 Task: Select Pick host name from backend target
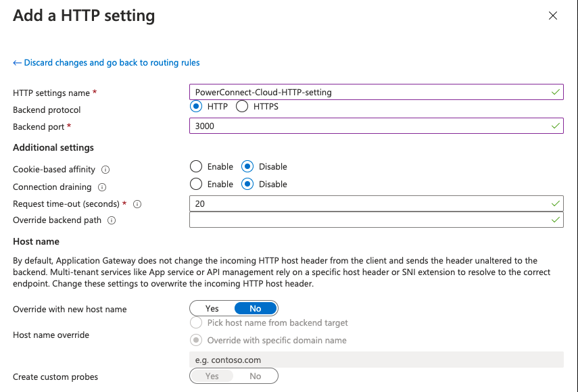pos(196,323)
